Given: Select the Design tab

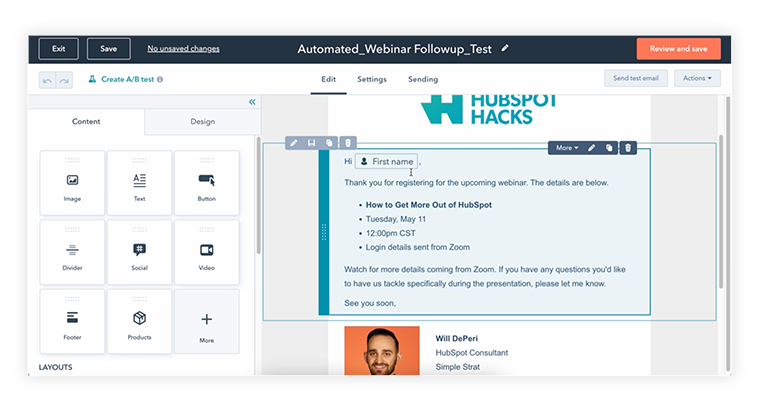Looking at the screenshot, I should pos(203,122).
